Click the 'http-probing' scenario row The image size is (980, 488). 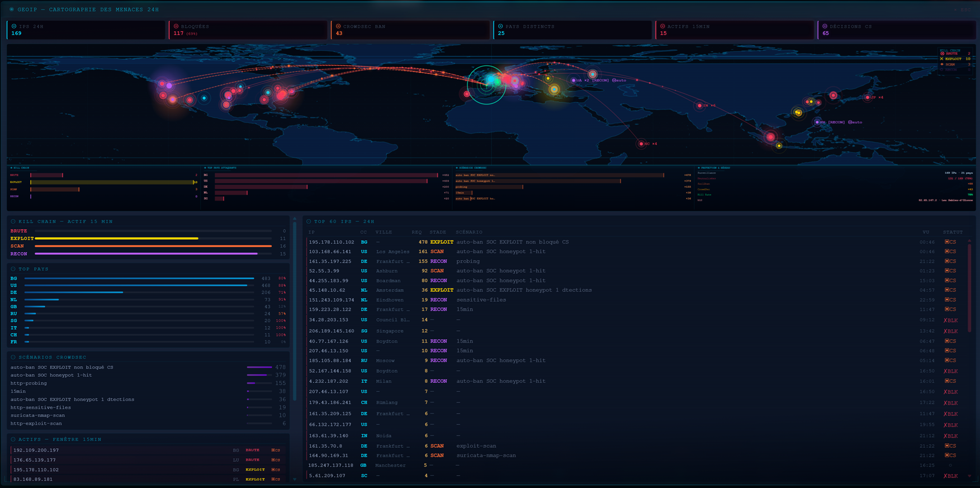coord(148,383)
